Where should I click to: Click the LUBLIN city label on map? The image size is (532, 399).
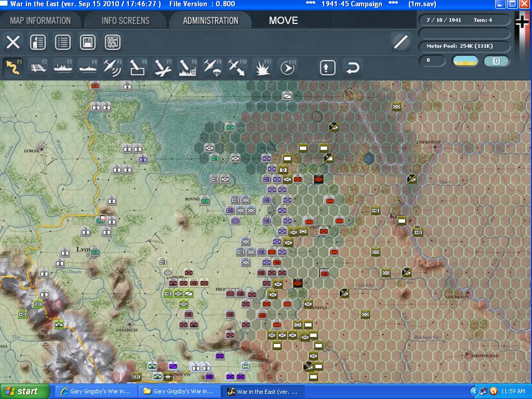pyautogui.click(x=32, y=151)
